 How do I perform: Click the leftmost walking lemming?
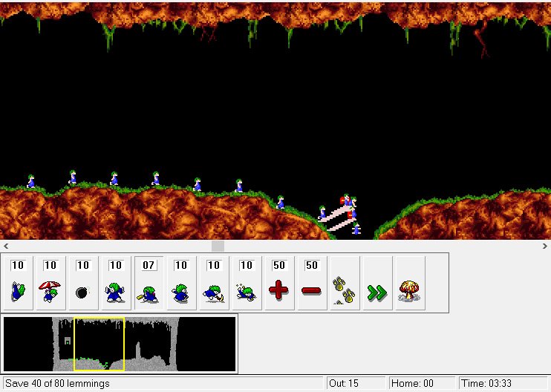31,181
